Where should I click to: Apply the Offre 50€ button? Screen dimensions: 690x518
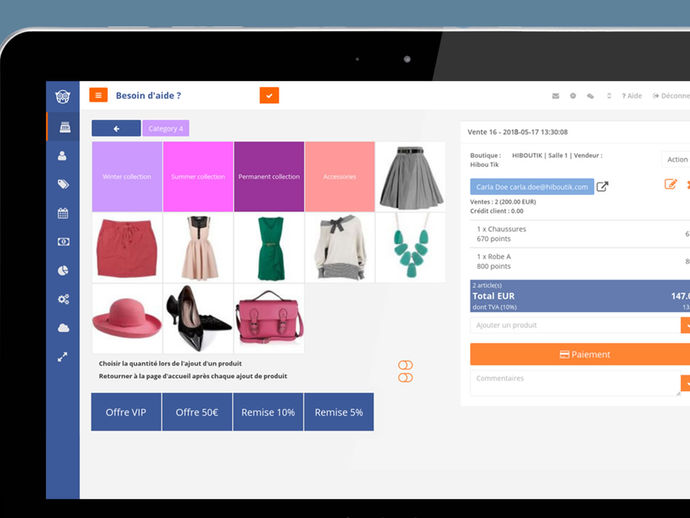pos(197,412)
